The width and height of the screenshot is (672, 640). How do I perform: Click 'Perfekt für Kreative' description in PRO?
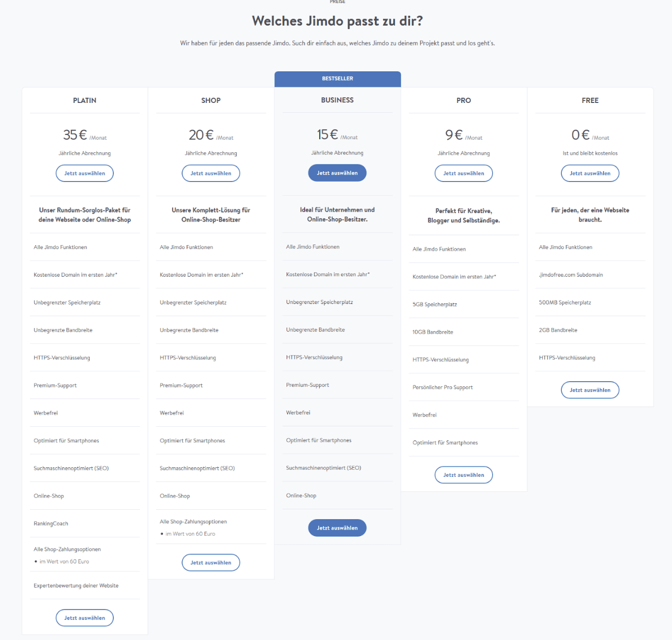464,216
